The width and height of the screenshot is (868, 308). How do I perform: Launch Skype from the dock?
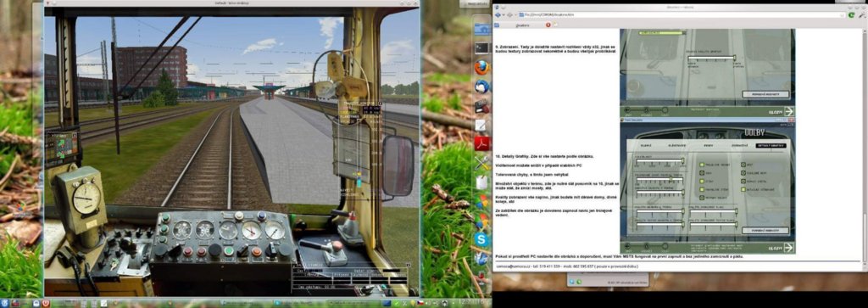481,239
